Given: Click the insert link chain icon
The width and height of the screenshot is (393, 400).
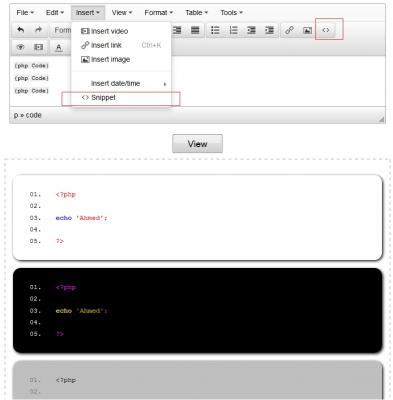Looking at the screenshot, I should pos(289,30).
